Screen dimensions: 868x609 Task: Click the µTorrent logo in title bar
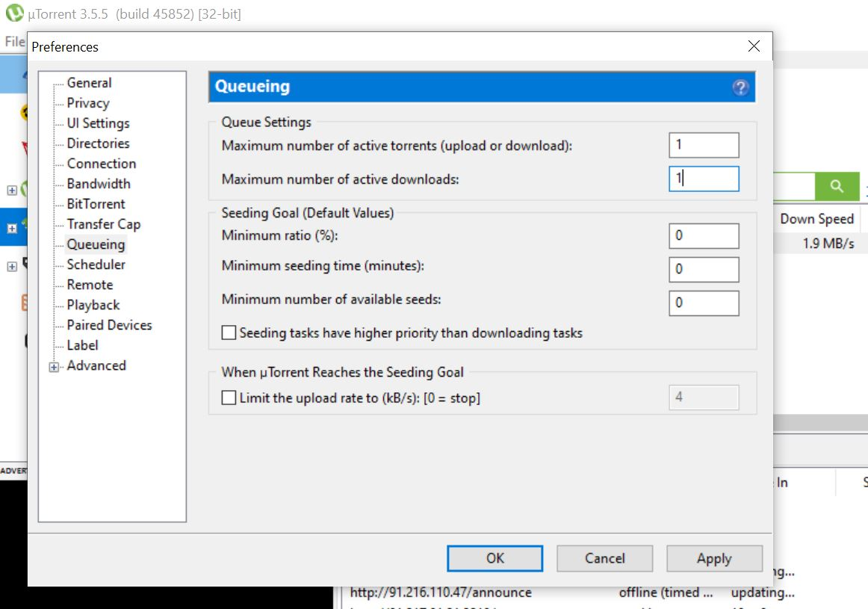(x=14, y=13)
